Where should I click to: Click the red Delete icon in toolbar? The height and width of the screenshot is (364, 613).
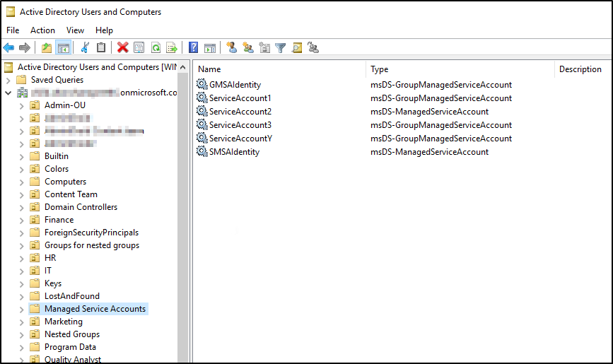point(122,47)
